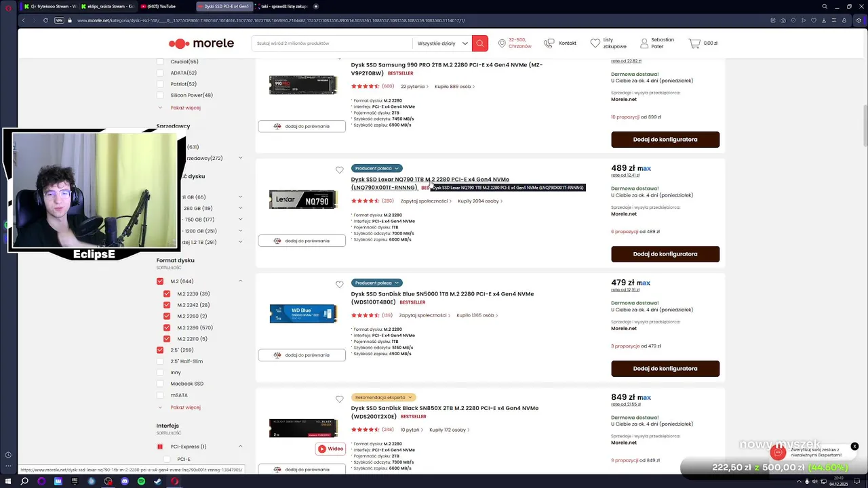Open the store location pin icon

click(x=502, y=43)
